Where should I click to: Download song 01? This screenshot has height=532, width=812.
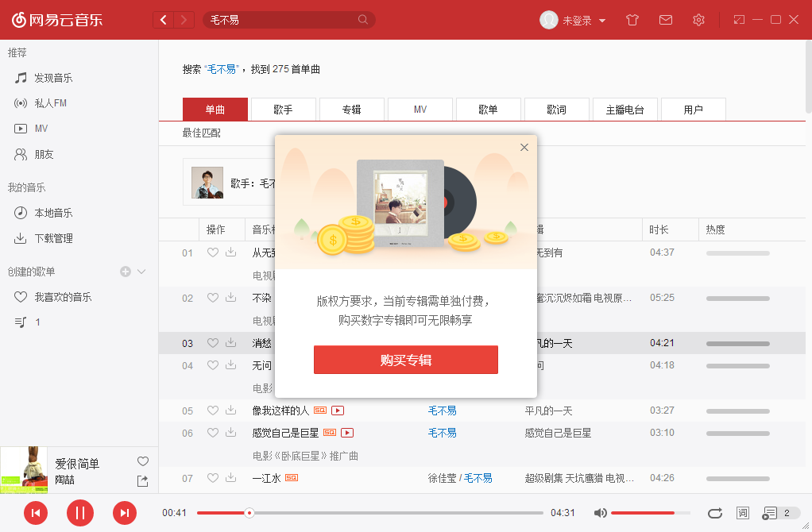click(x=231, y=252)
